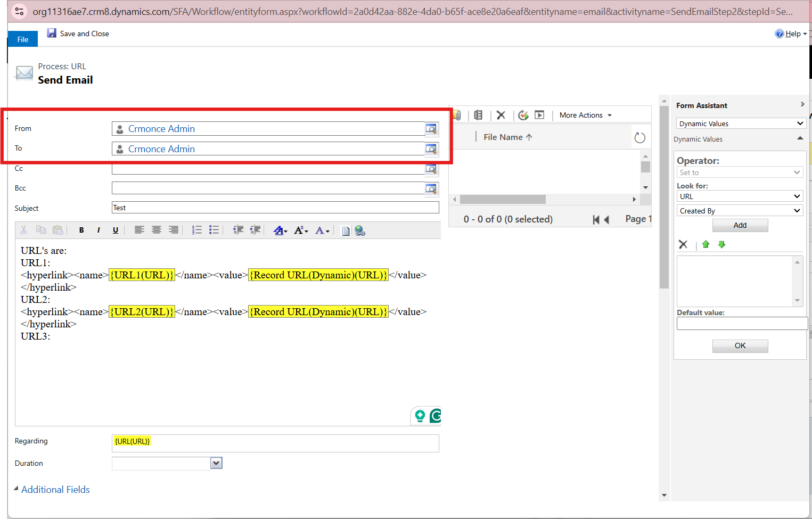Screen dimensions: 812x519
Task: Click Crmonce Admin in the From field
Action: (161, 129)
